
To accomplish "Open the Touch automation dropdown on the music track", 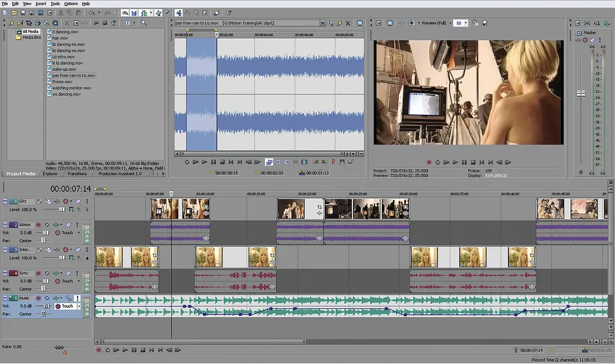I will point(80,306).
